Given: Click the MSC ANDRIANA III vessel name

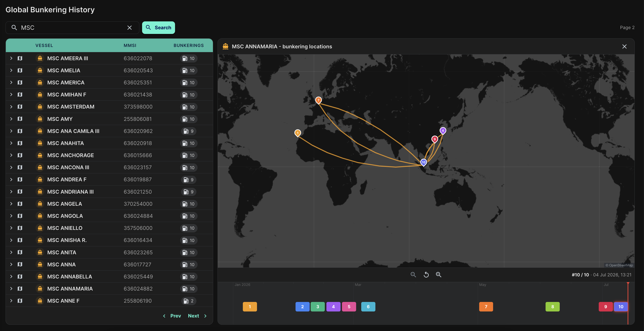Looking at the screenshot, I should (71, 192).
